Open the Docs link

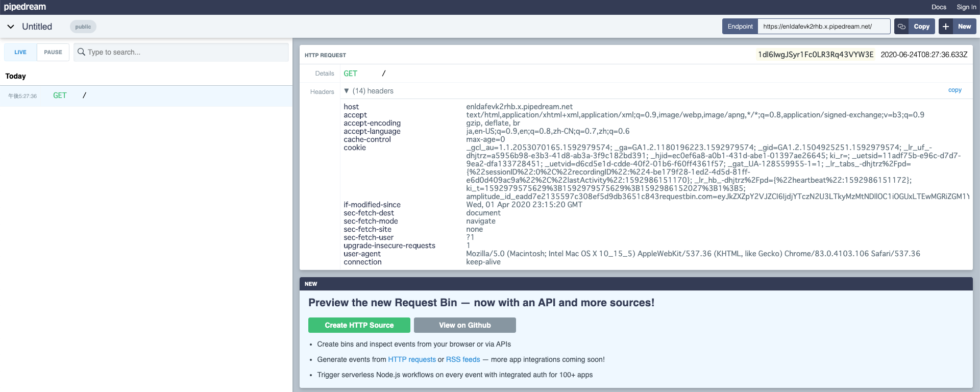point(939,7)
